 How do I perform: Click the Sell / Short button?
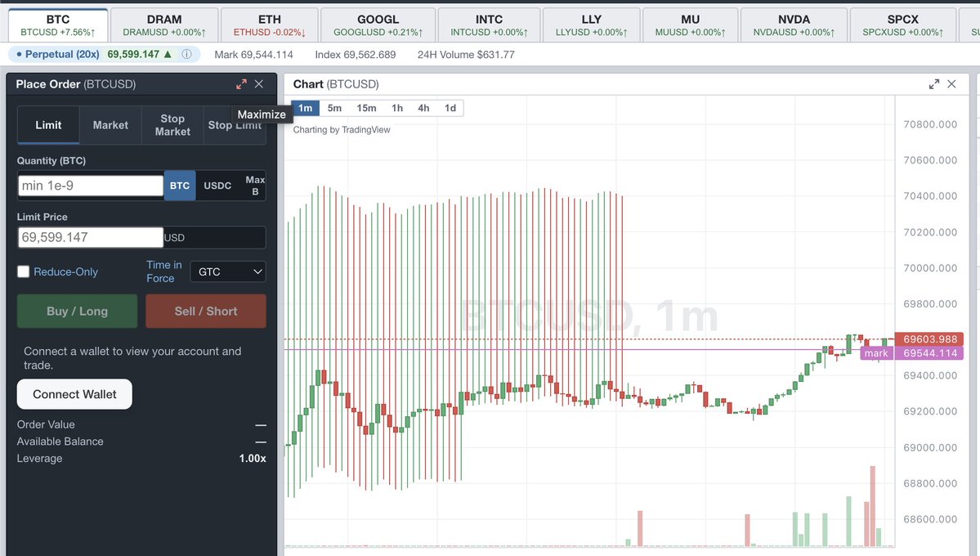pyautogui.click(x=206, y=312)
